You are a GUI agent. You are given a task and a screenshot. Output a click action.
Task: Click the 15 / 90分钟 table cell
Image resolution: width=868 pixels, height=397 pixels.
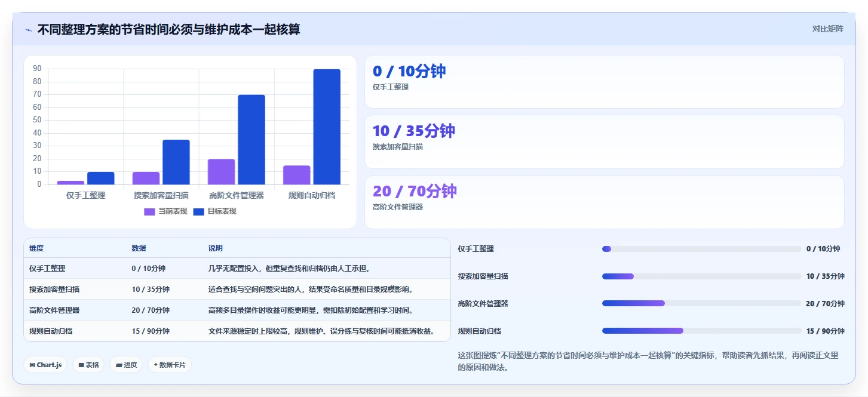pyautogui.click(x=151, y=331)
